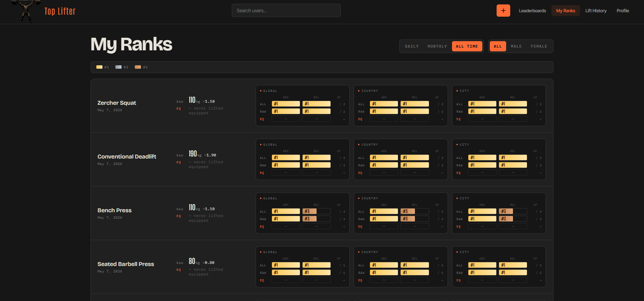Open the Profile page
The width and height of the screenshot is (644, 301).
coord(623,11)
